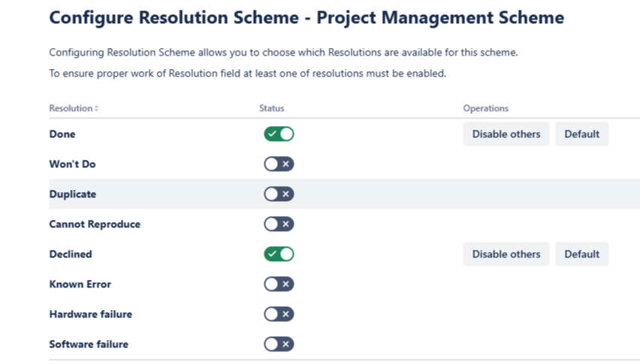Click Disable others for Done
Screen dimensions: 640x364
pos(506,134)
